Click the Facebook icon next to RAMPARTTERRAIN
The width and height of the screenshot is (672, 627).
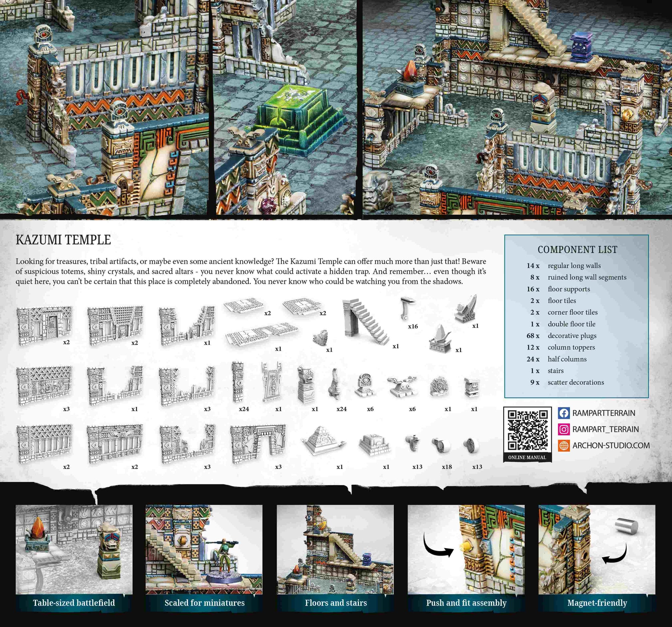564,413
